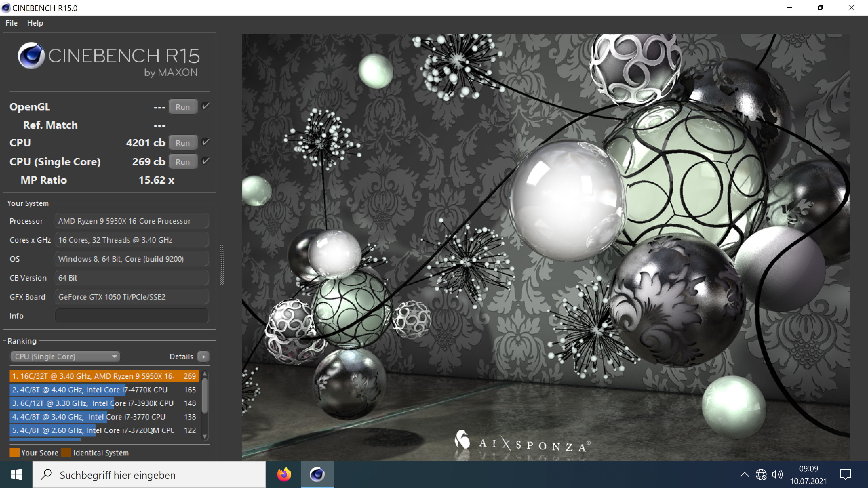
Task: Click the network globe tray icon
Action: (761, 474)
